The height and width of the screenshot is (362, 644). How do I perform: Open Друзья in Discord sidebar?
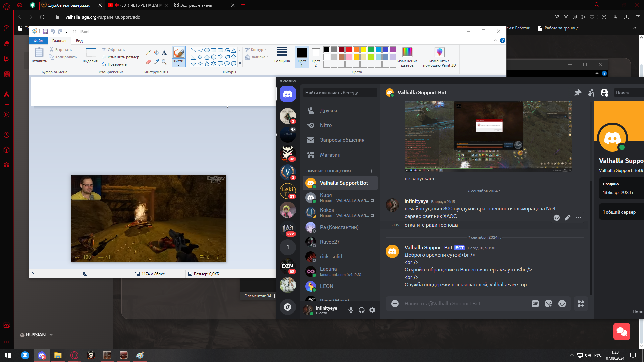(x=328, y=111)
